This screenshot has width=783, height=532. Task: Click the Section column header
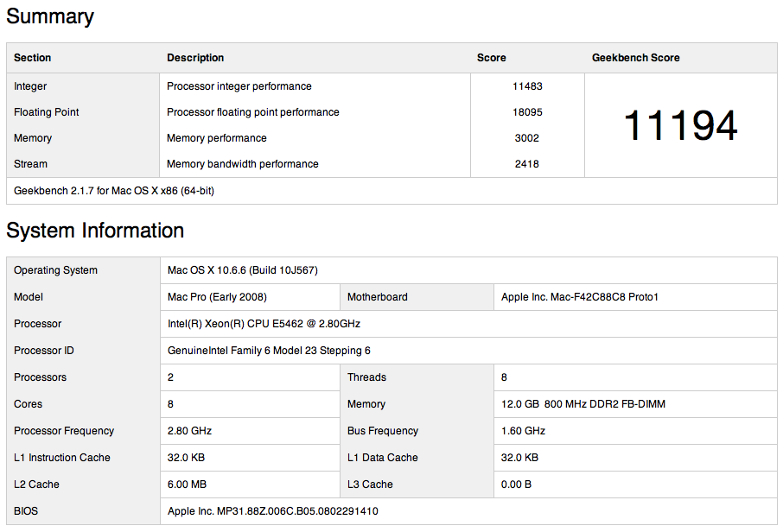pyautogui.click(x=33, y=58)
